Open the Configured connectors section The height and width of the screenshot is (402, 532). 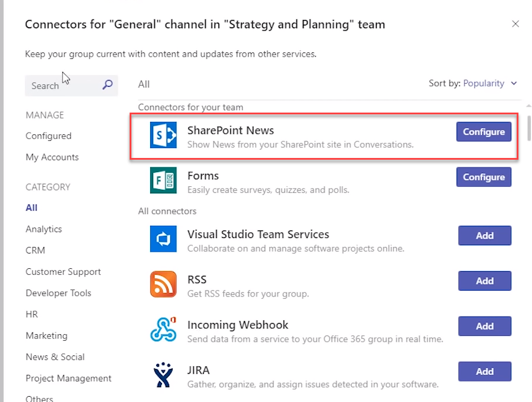point(48,136)
